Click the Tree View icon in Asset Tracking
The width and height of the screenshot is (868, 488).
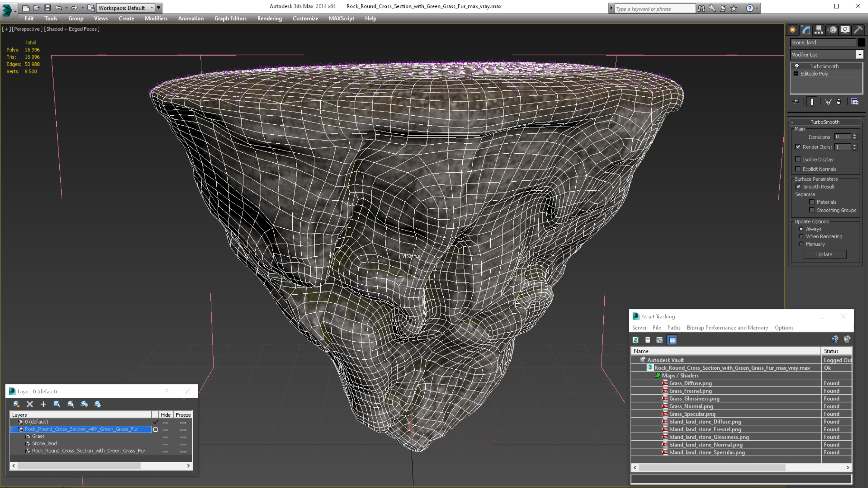[660, 340]
